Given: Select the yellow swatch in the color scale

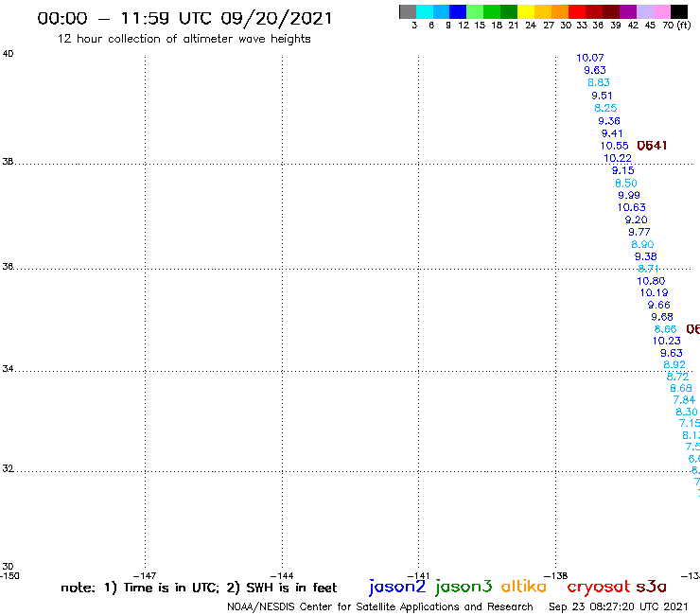Looking at the screenshot, I should pos(526,12).
